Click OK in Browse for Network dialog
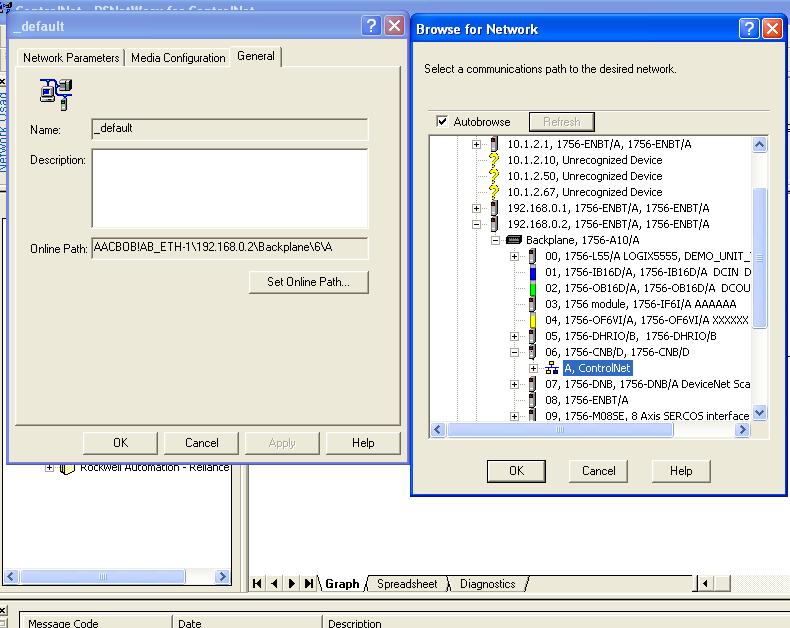 pyautogui.click(x=516, y=471)
